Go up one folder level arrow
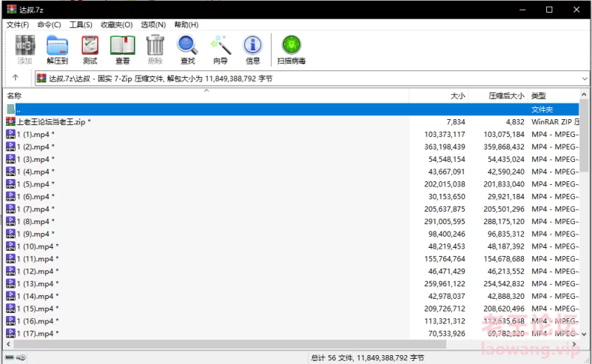Image resolution: width=592 pixels, height=364 pixels. pyautogui.click(x=15, y=78)
